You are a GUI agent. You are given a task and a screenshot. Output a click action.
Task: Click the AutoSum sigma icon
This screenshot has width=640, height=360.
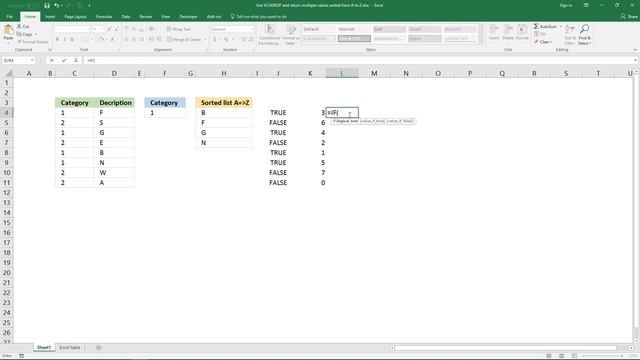[536, 27]
